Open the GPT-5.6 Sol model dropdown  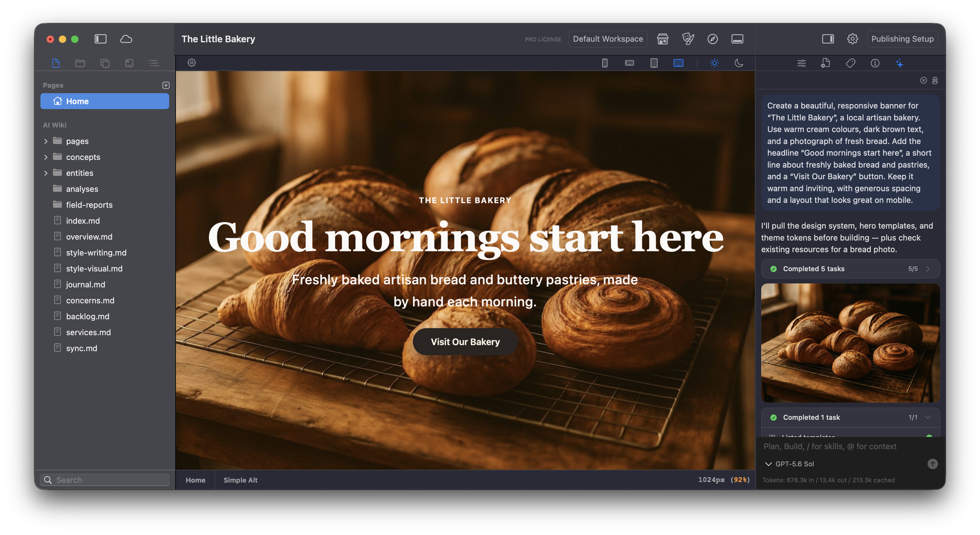point(789,464)
